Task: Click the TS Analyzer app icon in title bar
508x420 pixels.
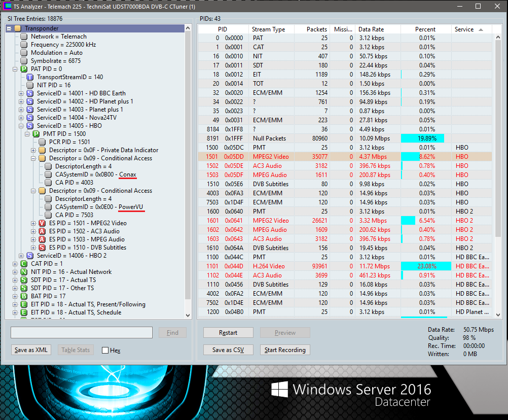Action: click(x=7, y=6)
